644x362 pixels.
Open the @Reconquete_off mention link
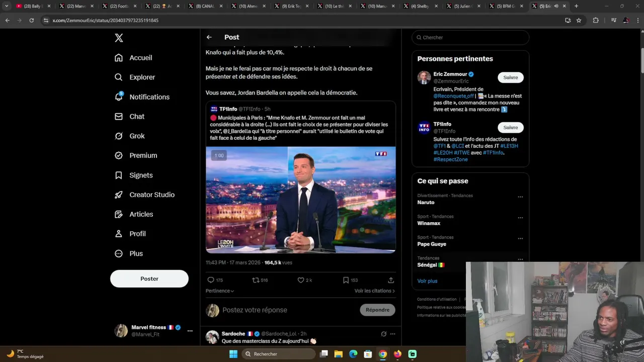tap(454, 96)
